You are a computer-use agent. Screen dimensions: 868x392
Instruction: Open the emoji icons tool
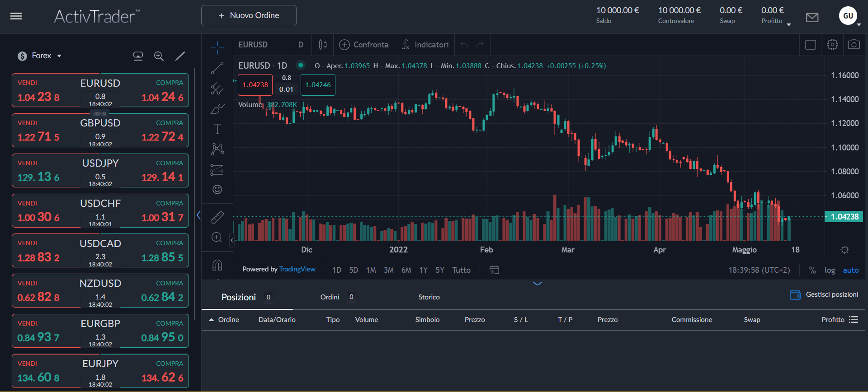click(x=217, y=189)
